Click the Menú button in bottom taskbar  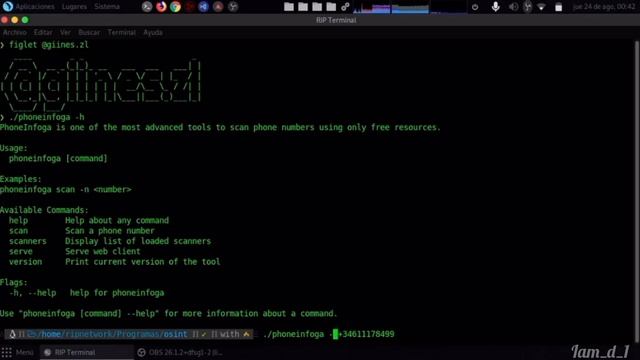(24, 352)
